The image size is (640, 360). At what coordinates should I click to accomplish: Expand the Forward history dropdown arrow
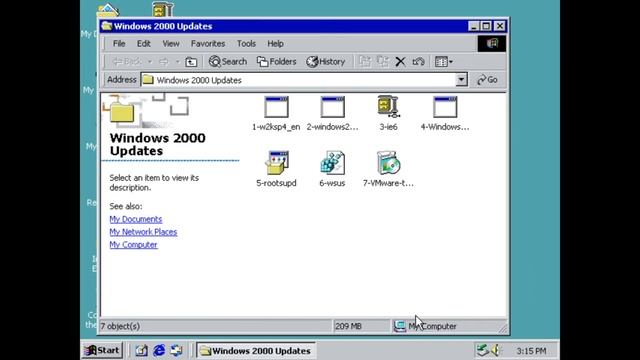pos(178,62)
